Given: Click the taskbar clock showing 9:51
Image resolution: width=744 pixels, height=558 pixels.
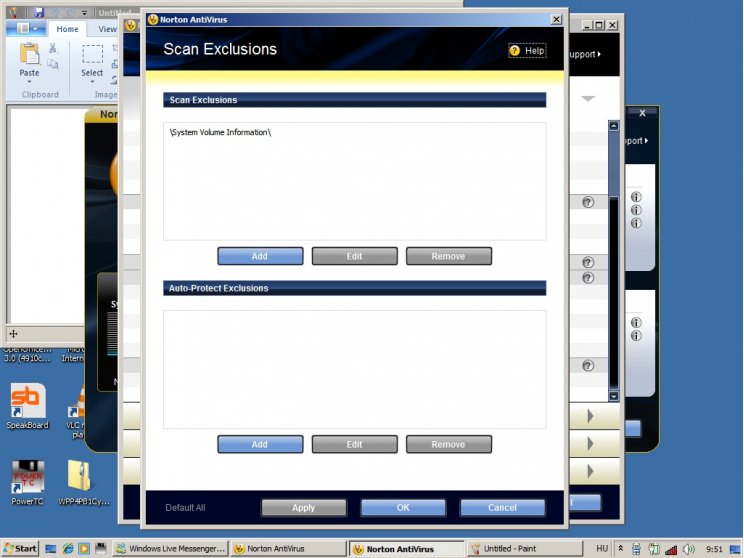Looking at the screenshot, I should 714,549.
